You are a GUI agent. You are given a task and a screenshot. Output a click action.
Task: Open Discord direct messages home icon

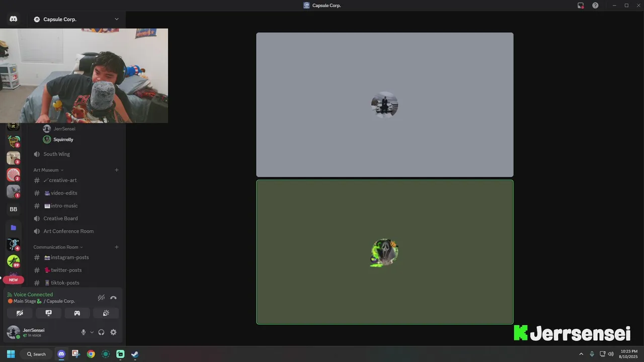14,19
